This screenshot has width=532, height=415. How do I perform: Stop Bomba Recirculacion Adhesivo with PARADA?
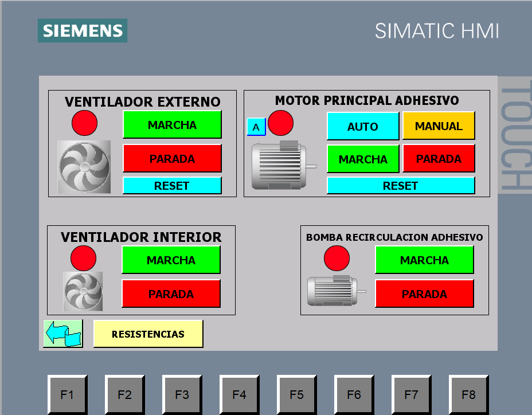tap(424, 293)
